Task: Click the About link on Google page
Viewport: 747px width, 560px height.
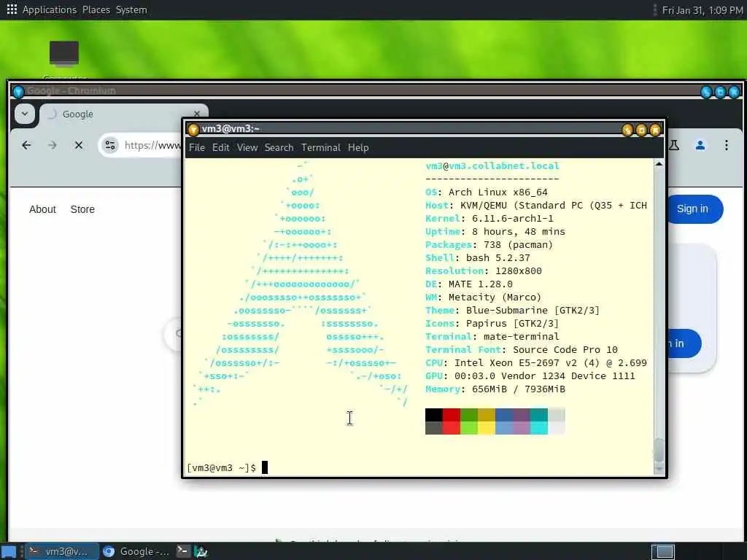Action: pyautogui.click(x=42, y=209)
